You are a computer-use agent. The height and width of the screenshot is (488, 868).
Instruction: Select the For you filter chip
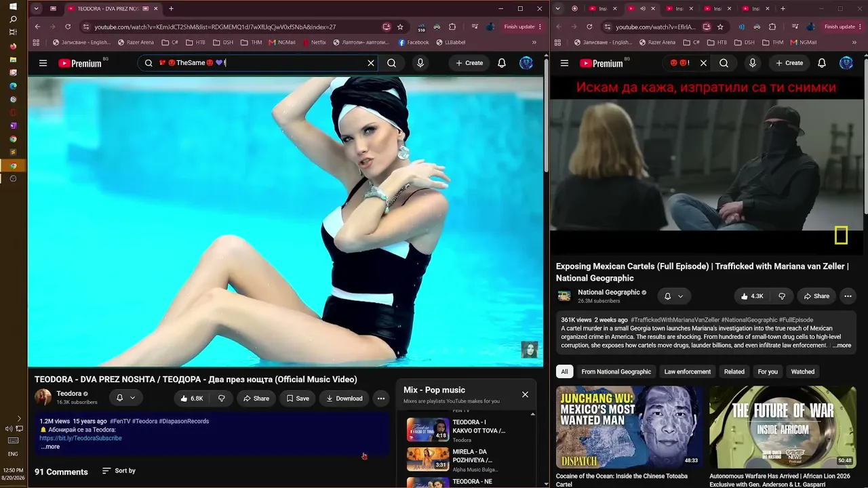[x=768, y=371]
